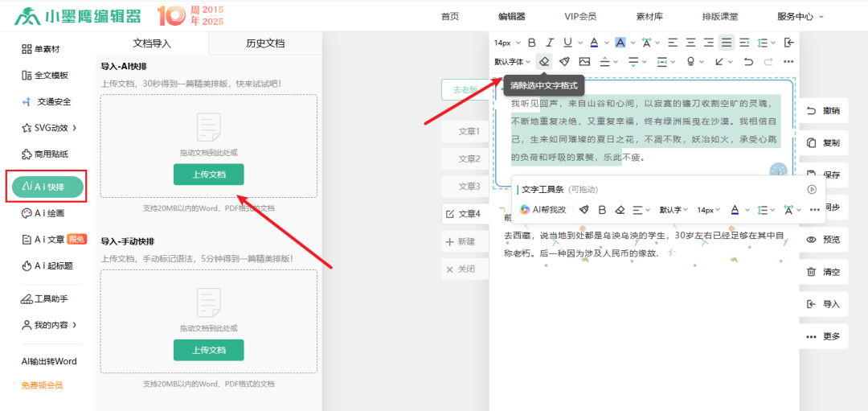Click 上传文档 under 导入-AI快排
The height and width of the screenshot is (411, 868).
pos(209,175)
